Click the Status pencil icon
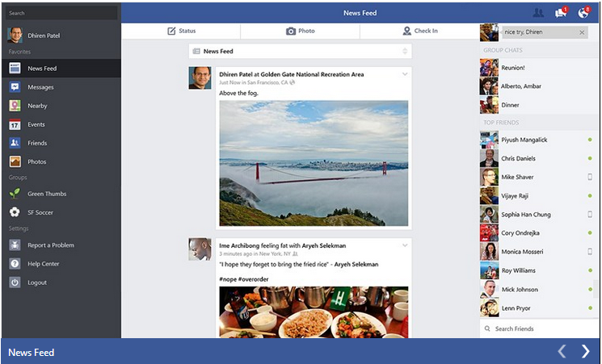Viewport: 602px width, 364px height. coord(171,31)
